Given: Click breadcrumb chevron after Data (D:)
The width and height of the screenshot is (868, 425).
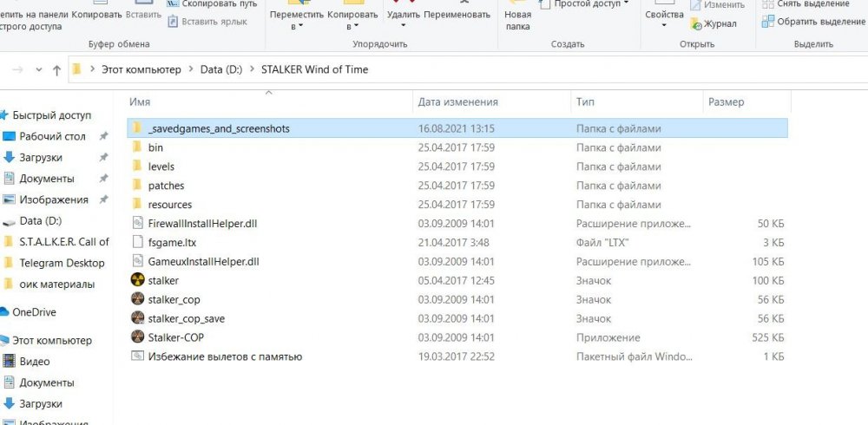Looking at the screenshot, I should tap(252, 69).
